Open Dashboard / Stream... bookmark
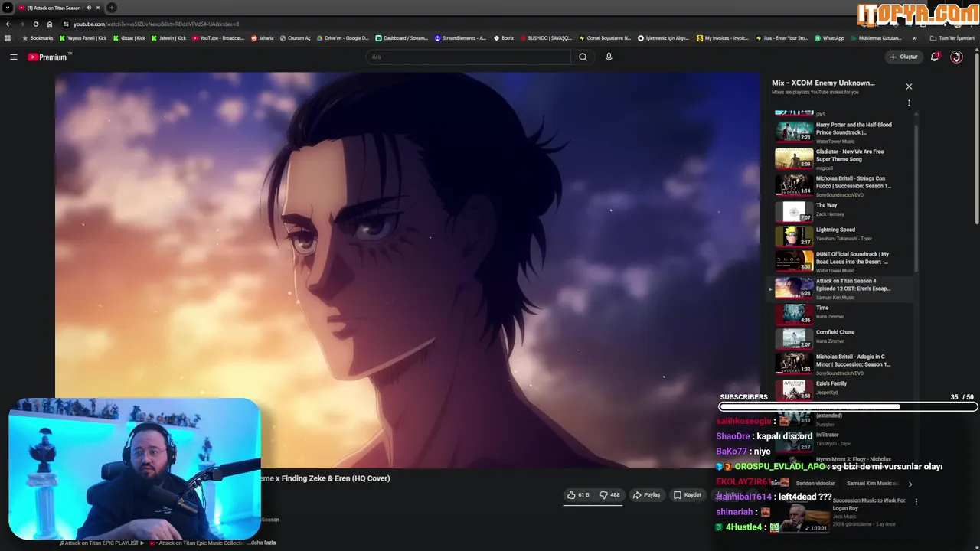980x551 pixels. coord(402,37)
